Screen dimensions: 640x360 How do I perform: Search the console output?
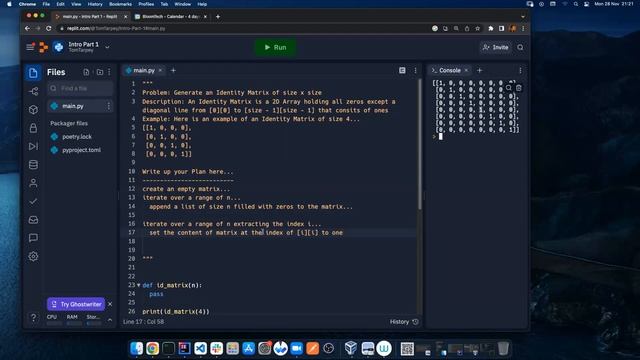tap(509, 88)
